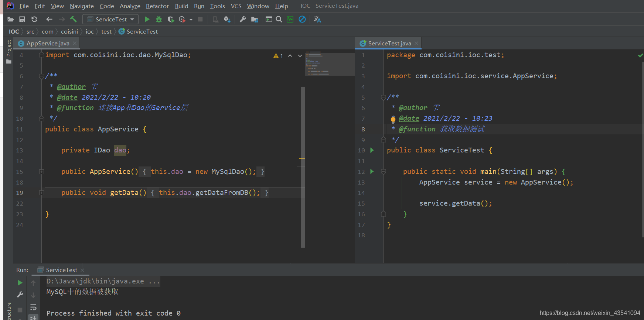Click the Attach debugger to process icon
This screenshot has width=644, height=320.
coord(215,19)
